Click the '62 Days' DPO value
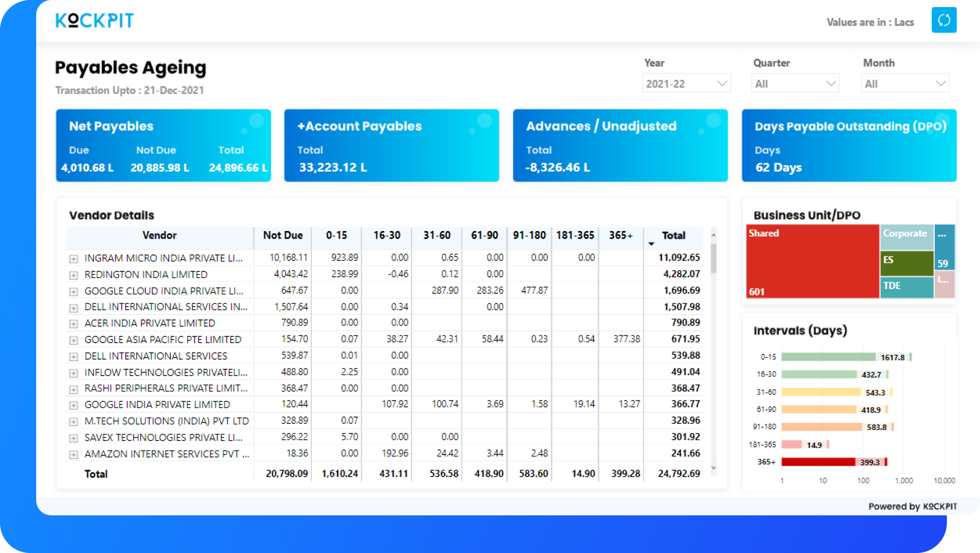This screenshot has height=553, width=980. (x=778, y=168)
